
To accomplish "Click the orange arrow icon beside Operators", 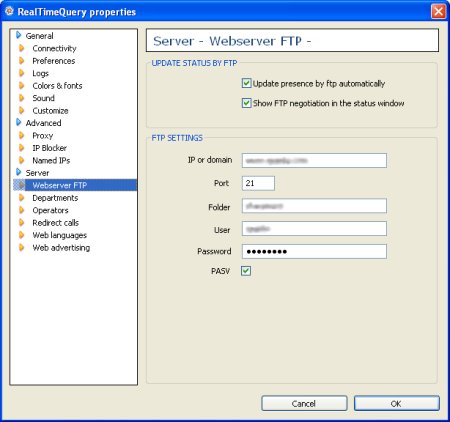I will pos(22,210).
